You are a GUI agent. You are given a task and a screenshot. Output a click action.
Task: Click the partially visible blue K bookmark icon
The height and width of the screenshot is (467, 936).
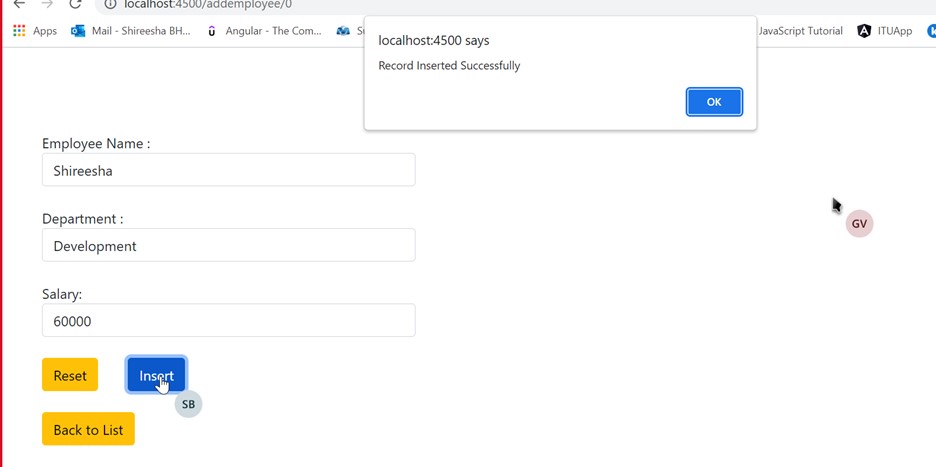click(931, 31)
